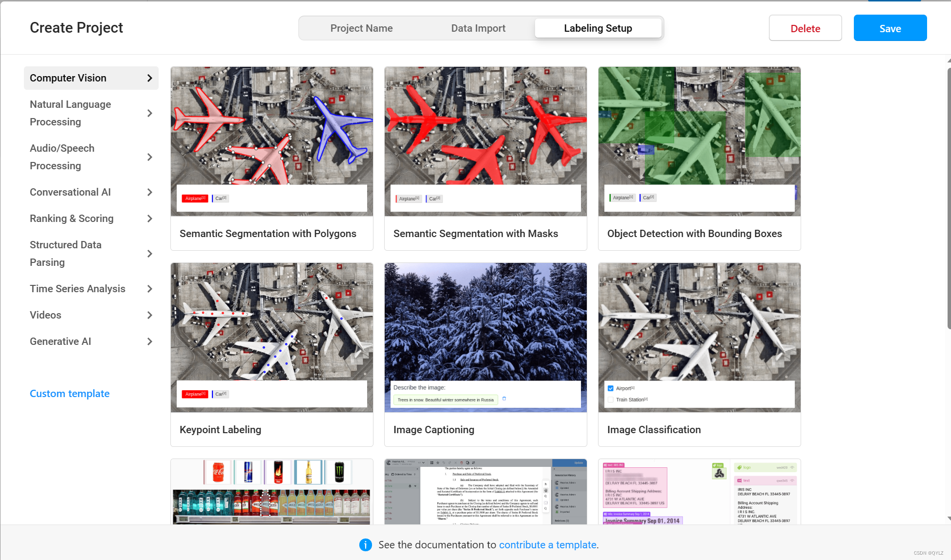Click the info icon near documentation text
The width and height of the screenshot is (951, 560).
pyautogui.click(x=366, y=545)
